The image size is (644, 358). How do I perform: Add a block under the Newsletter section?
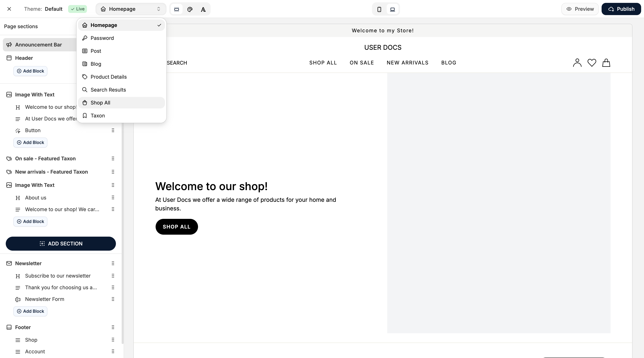click(x=30, y=311)
